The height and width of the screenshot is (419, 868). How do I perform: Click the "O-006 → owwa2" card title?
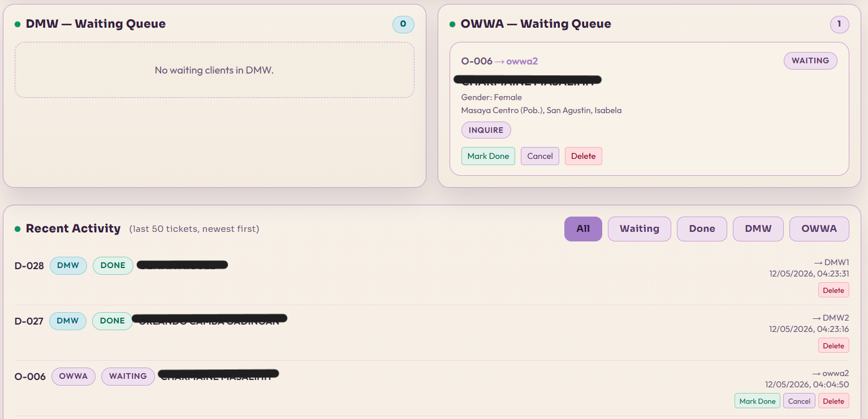(499, 61)
